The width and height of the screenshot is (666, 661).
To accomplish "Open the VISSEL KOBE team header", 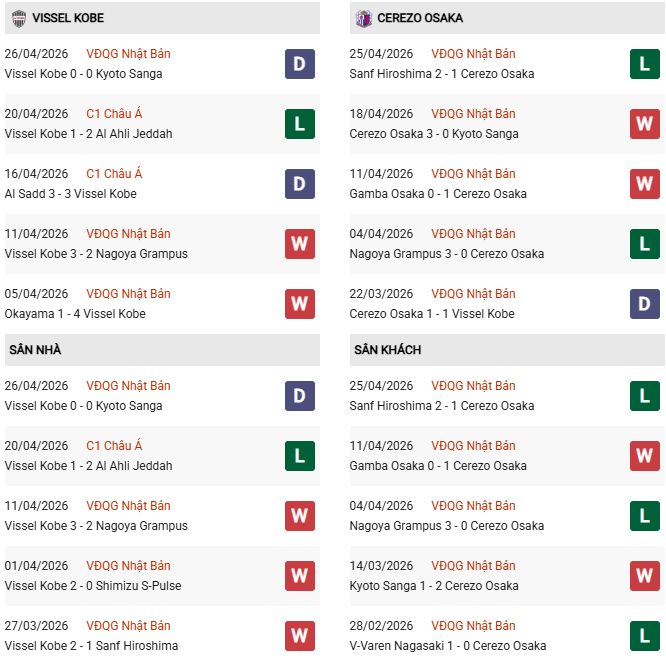I will (68, 18).
